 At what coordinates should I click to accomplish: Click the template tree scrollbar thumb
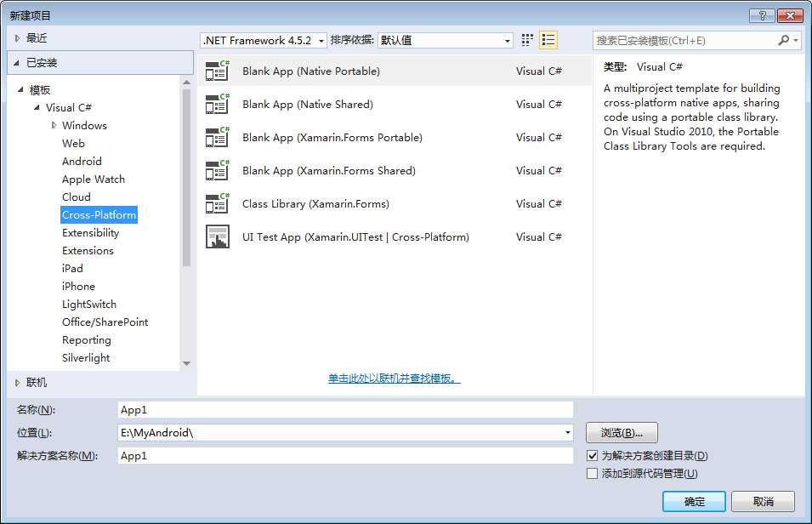click(x=186, y=178)
